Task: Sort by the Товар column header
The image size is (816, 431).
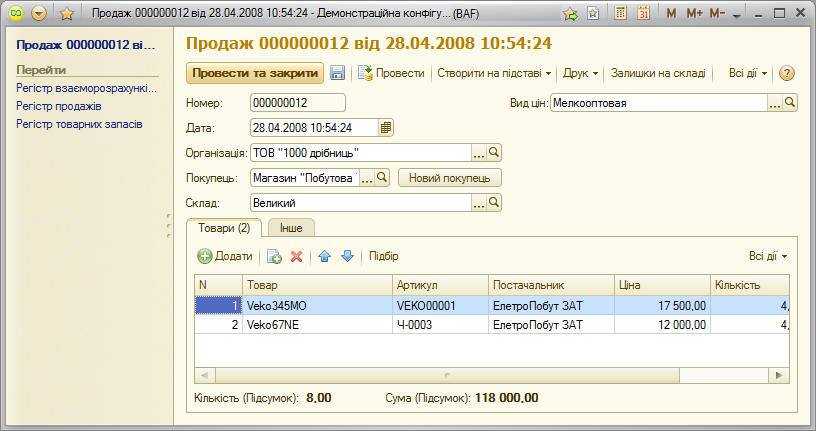Action: (317, 285)
